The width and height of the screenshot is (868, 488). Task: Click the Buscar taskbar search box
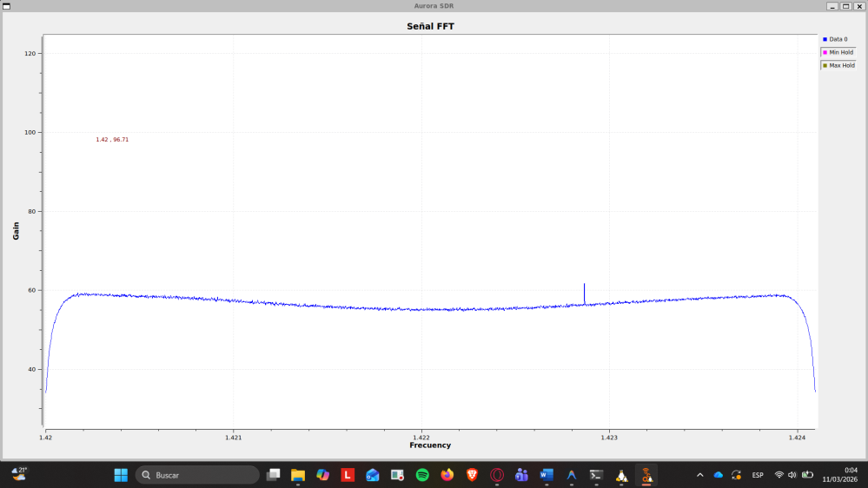(197, 475)
